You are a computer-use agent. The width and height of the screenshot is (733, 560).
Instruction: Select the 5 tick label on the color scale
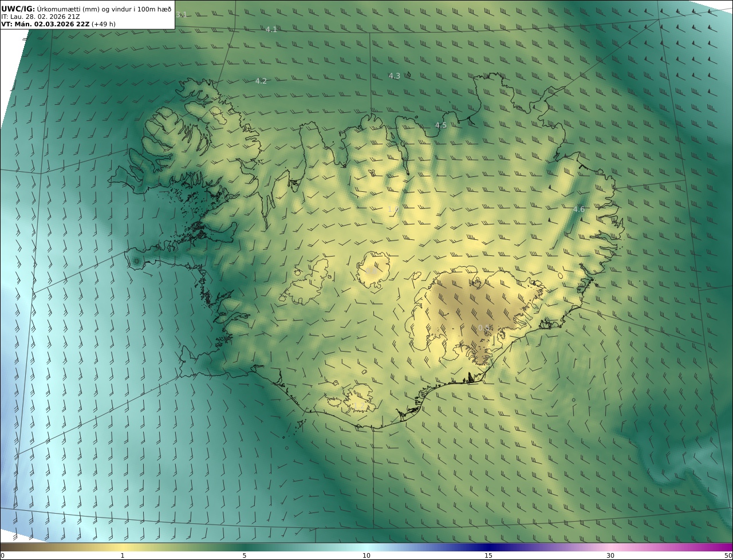(245, 555)
